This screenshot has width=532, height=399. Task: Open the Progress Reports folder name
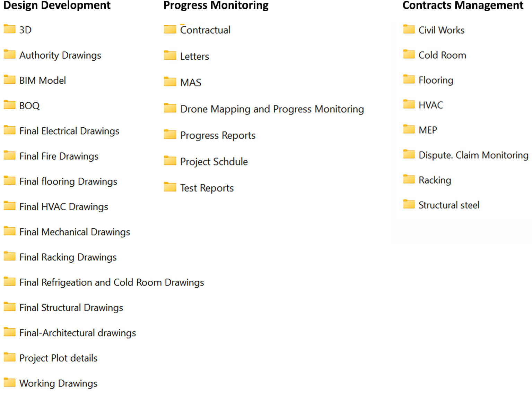(x=218, y=135)
